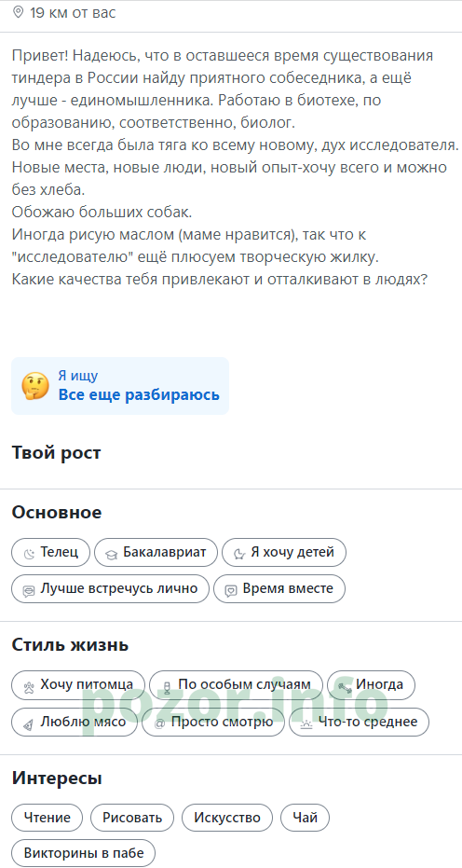Click the pizza slice icon beside Люблю мясо
Image resolution: width=462 pixels, height=868 pixels.
point(29,723)
